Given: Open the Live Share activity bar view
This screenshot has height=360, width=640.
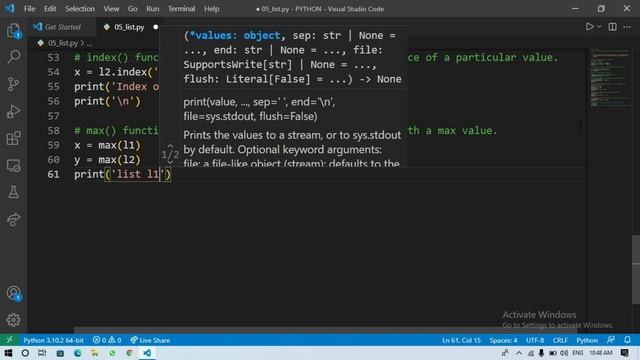Looking at the screenshot, I should click(x=13, y=220).
